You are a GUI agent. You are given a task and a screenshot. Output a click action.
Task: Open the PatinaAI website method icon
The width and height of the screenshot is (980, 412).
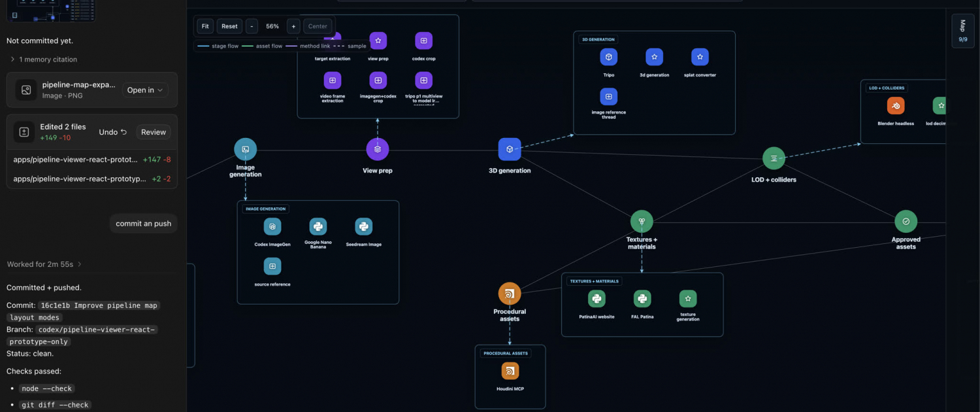click(x=596, y=299)
